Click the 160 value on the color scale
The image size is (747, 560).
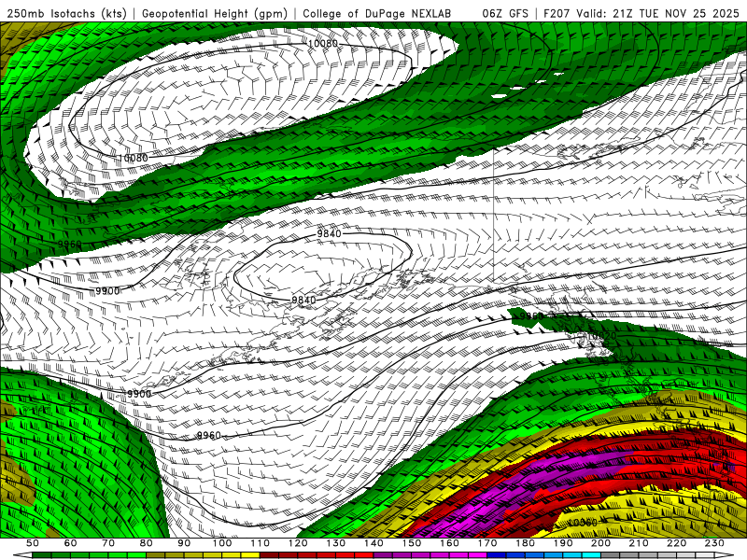[x=449, y=543]
